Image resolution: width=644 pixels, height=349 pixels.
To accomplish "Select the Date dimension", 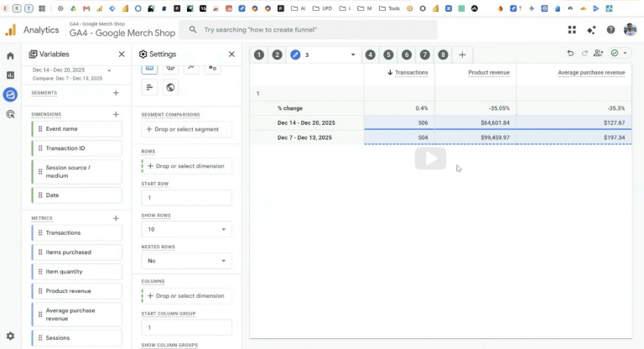I will pos(77,195).
